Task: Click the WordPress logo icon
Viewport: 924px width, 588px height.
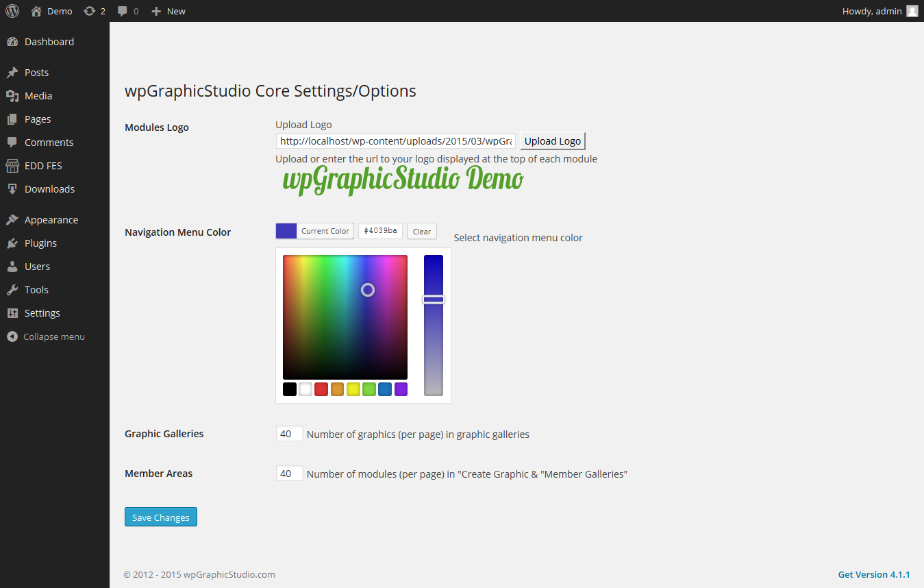Action: tap(12, 11)
